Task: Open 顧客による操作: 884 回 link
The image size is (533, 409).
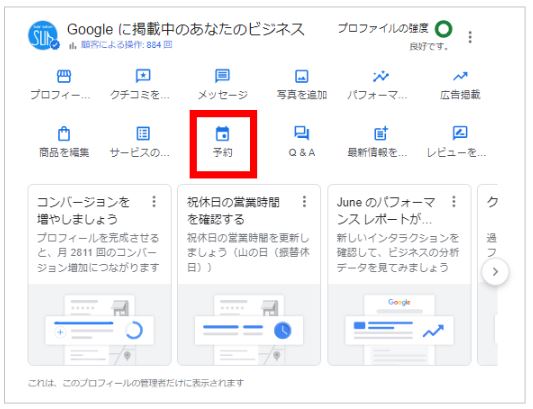Action: [x=126, y=45]
